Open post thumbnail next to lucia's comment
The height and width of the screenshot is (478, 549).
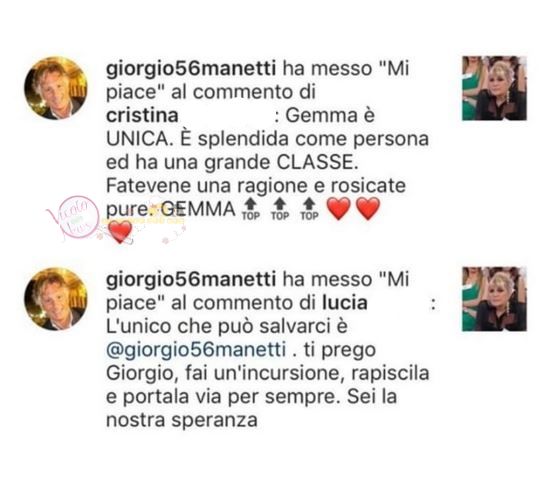click(494, 299)
